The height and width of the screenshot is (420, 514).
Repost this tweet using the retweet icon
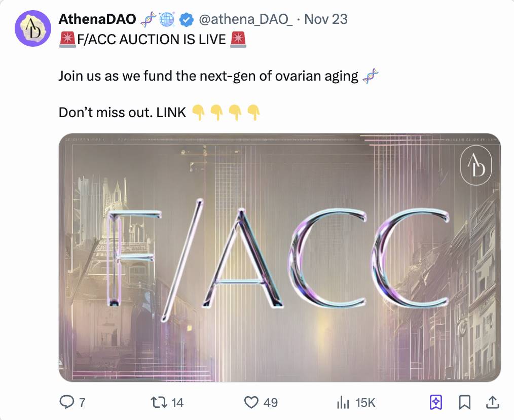pyautogui.click(x=158, y=402)
